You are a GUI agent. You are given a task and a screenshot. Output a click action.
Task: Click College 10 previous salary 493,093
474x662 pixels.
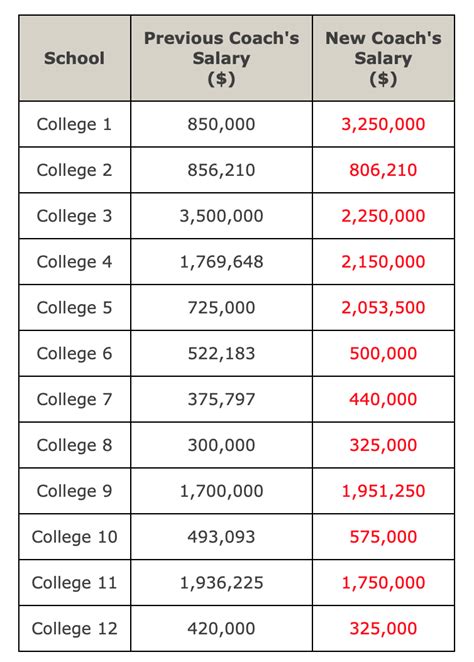point(222,537)
